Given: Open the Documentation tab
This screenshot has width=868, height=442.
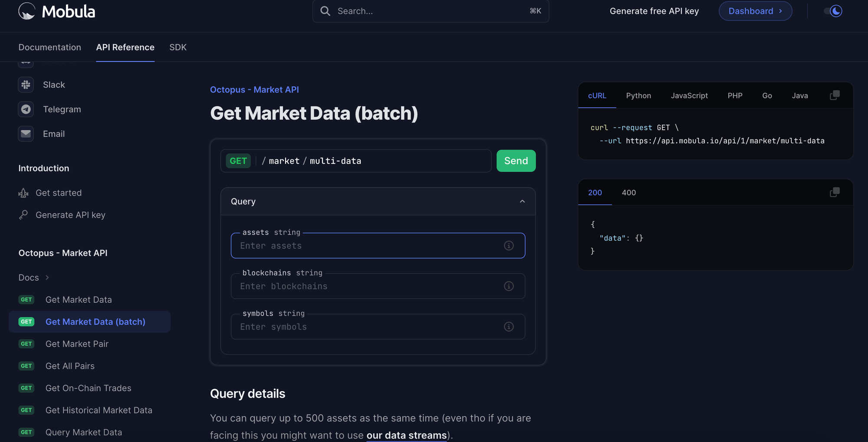Looking at the screenshot, I should (50, 47).
